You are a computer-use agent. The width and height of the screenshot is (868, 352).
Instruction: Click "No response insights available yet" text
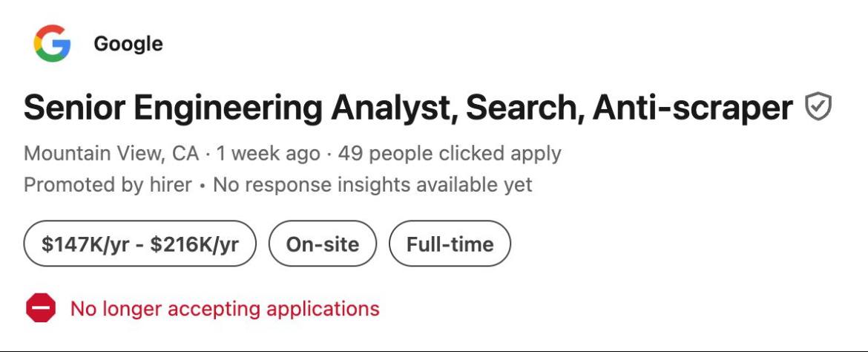pos(372,184)
